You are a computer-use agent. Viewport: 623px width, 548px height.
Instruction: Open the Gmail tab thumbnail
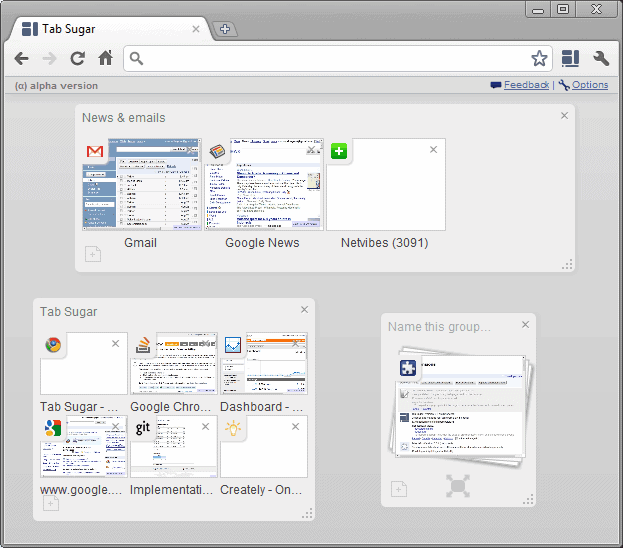141,185
